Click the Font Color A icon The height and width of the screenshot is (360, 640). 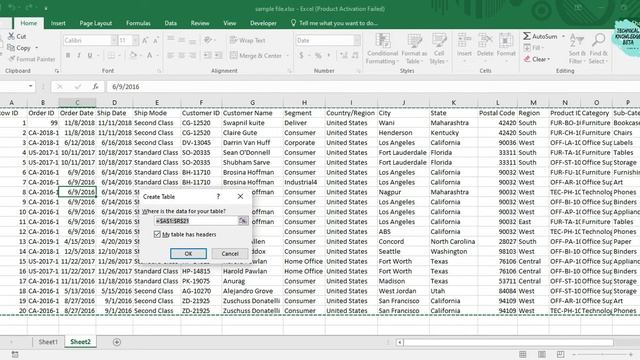coord(150,55)
